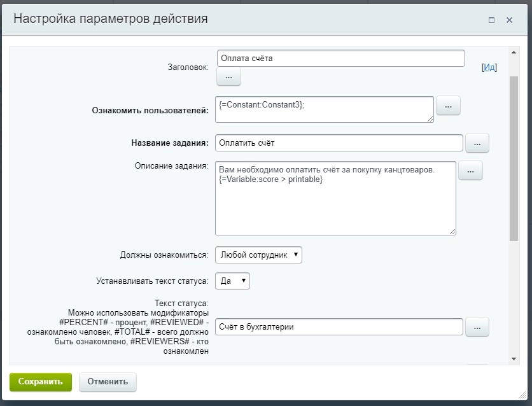Screen dimensions: 532x406
Task: Click inside the Заголовок text field
Action: pyautogui.click(x=340, y=58)
